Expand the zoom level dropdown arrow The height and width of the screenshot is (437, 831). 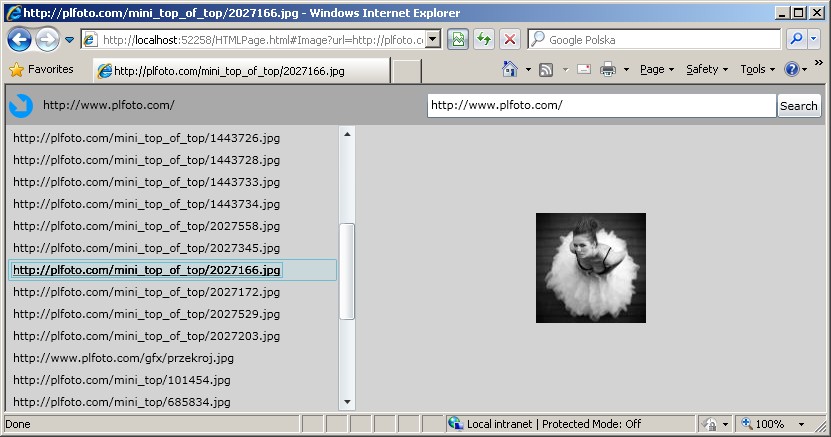[x=801, y=424]
